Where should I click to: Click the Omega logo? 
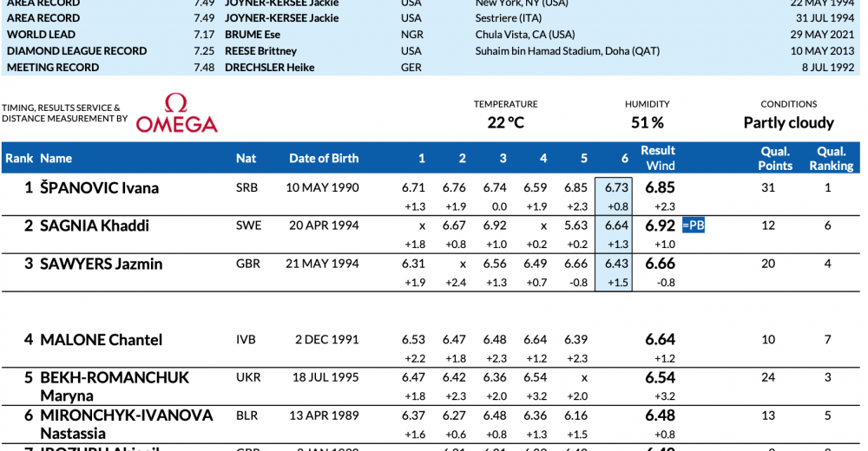[x=176, y=114]
